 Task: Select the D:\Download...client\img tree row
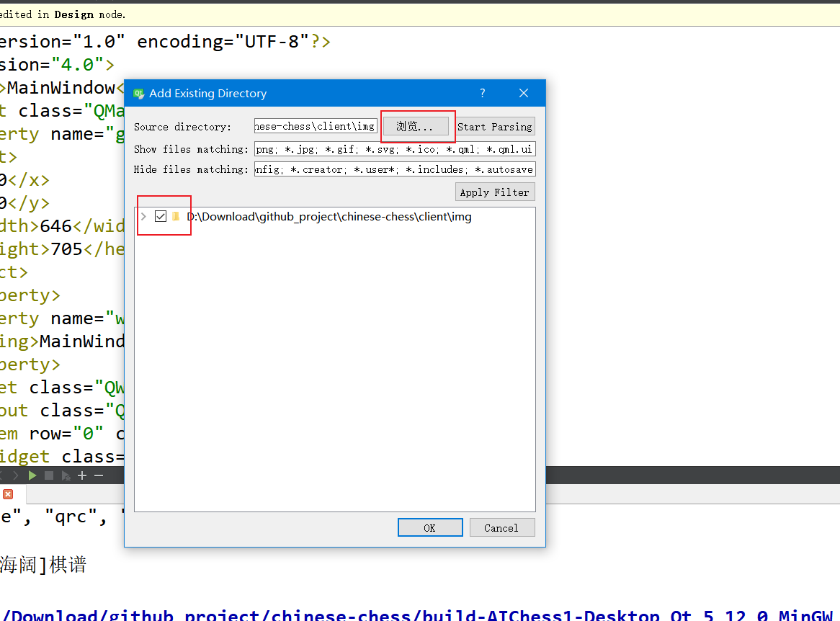point(335,216)
